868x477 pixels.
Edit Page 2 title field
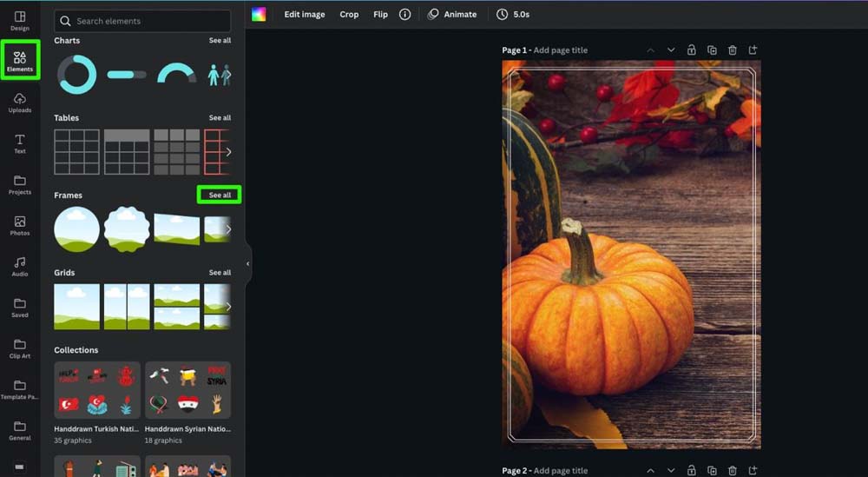pyautogui.click(x=561, y=470)
